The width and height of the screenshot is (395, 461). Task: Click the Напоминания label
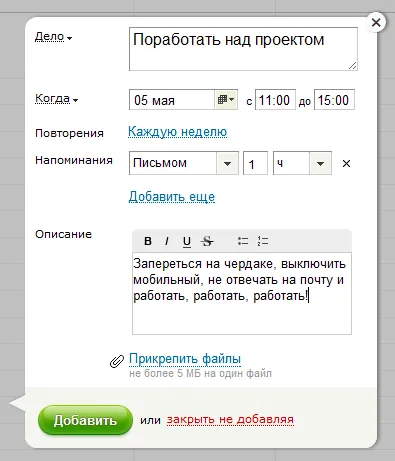pyautogui.click(x=74, y=160)
